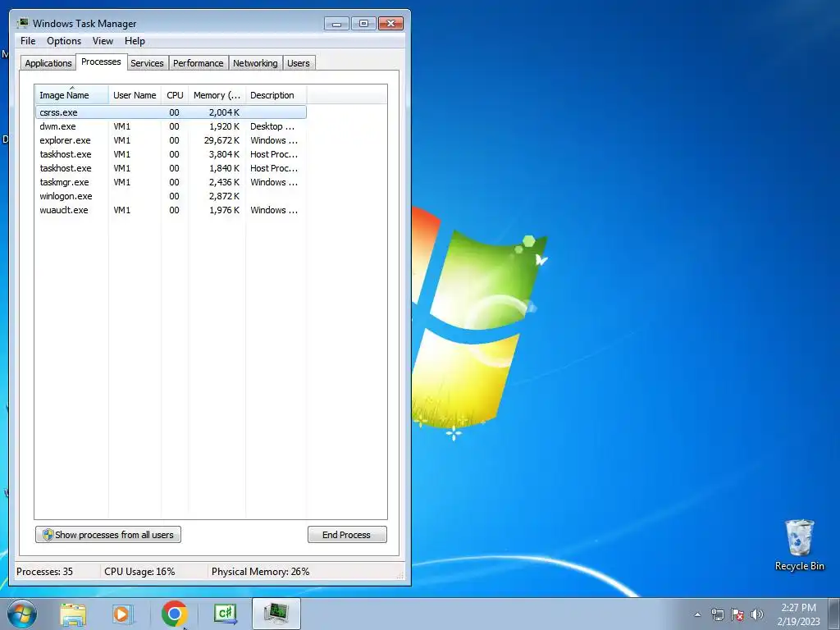
Task: Select the taskmgr.exe process row
Action: tap(171, 182)
